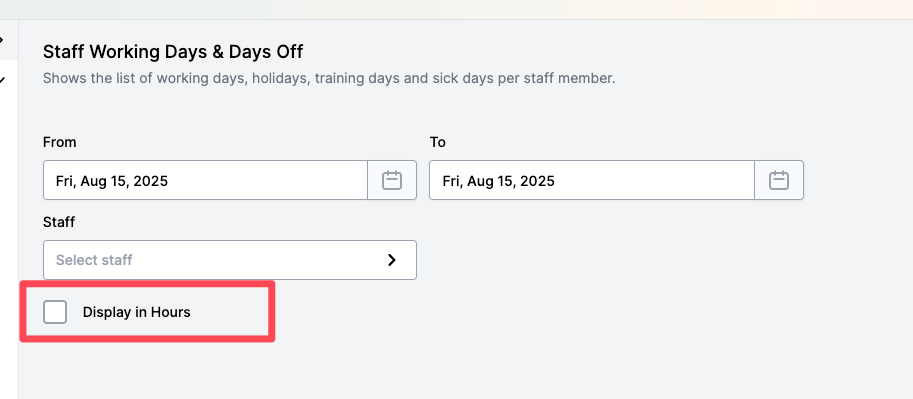Click the report description text under the heading
The width and height of the screenshot is (913, 399).
(x=329, y=79)
